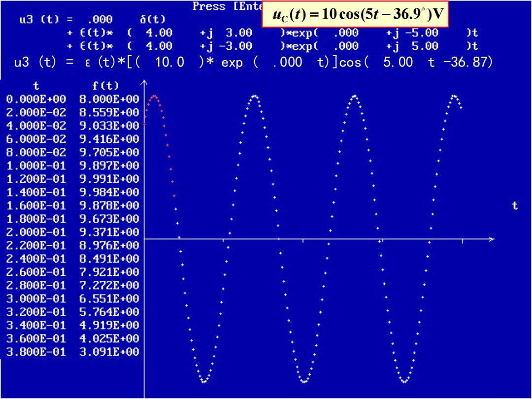Image resolution: width=532 pixels, height=399 pixels.
Task: Select the f(t) value 9.878E+00
Action: point(109,205)
